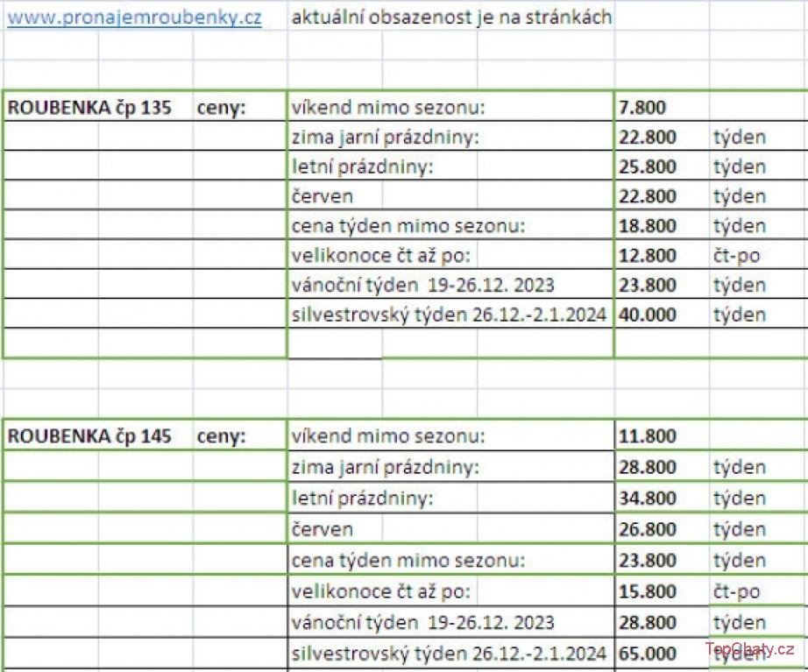Click 'silvestrovský týden' label beside 65.000
Viewport: 808px width, 672px height.
pyautogui.click(x=449, y=653)
